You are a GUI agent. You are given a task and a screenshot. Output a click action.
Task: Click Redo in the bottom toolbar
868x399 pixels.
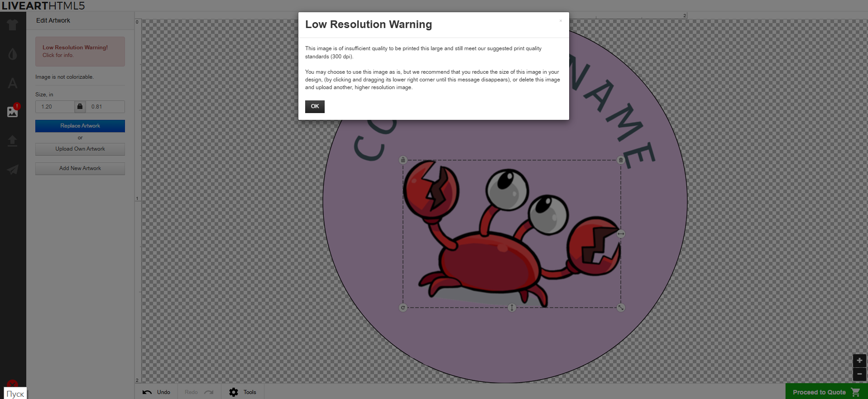[199, 392]
